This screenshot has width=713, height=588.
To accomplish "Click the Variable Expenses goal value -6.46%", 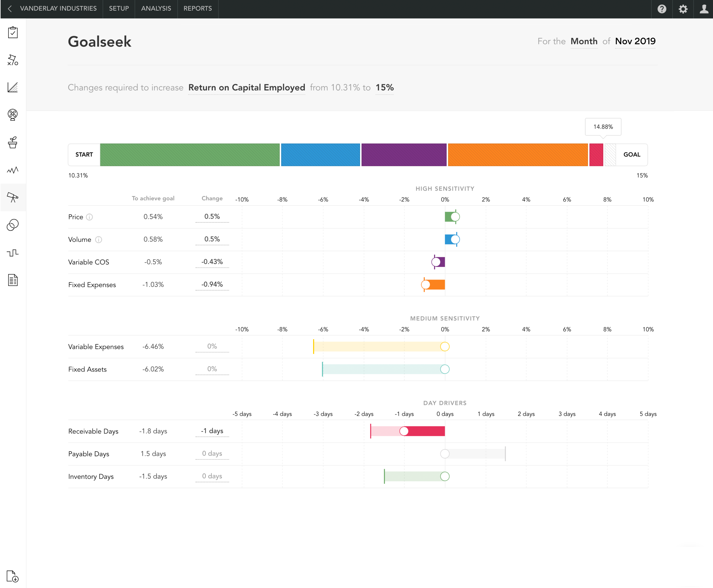I will (x=153, y=347).
